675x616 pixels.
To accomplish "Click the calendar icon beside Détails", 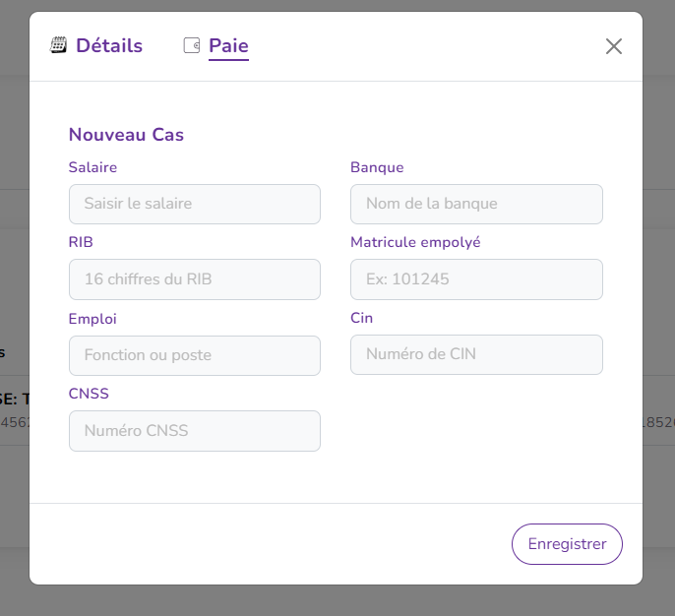I will [58, 45].
